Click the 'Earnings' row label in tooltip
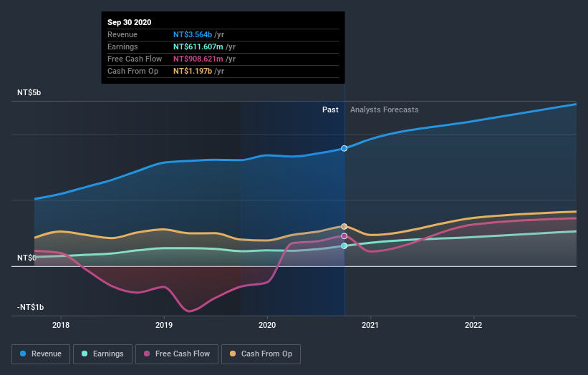588x375 pixels. (x=122, y=47)
